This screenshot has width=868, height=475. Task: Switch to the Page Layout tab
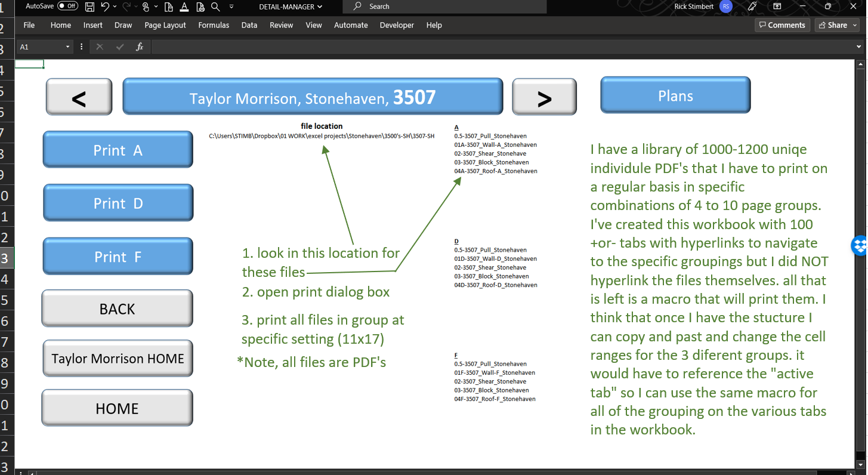tap(165, 25)
